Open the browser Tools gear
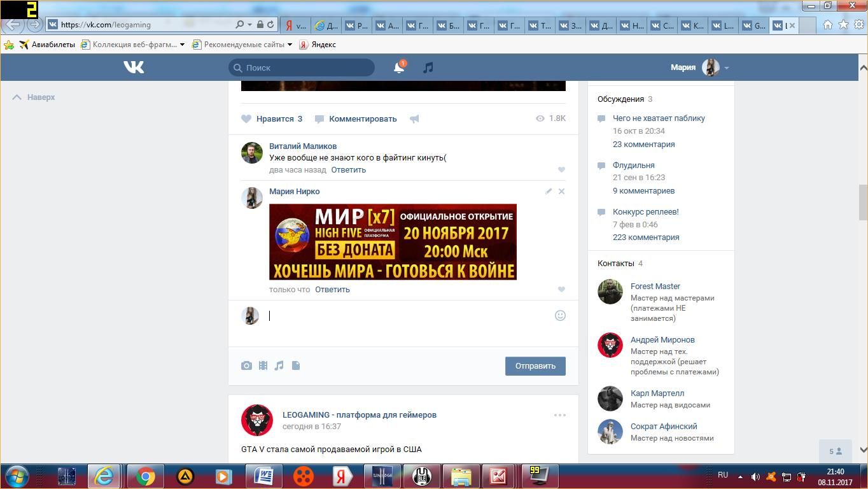 [x=858, y=25]
